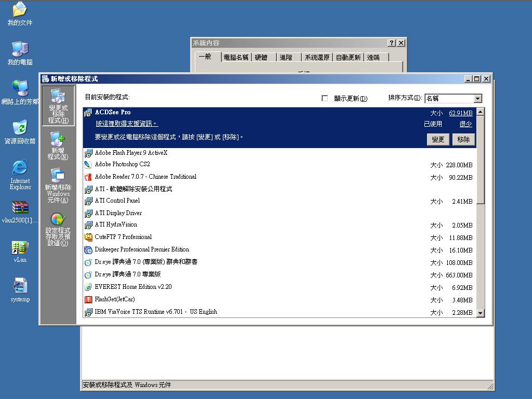Click the 663.00MB size value

point(459,275)
